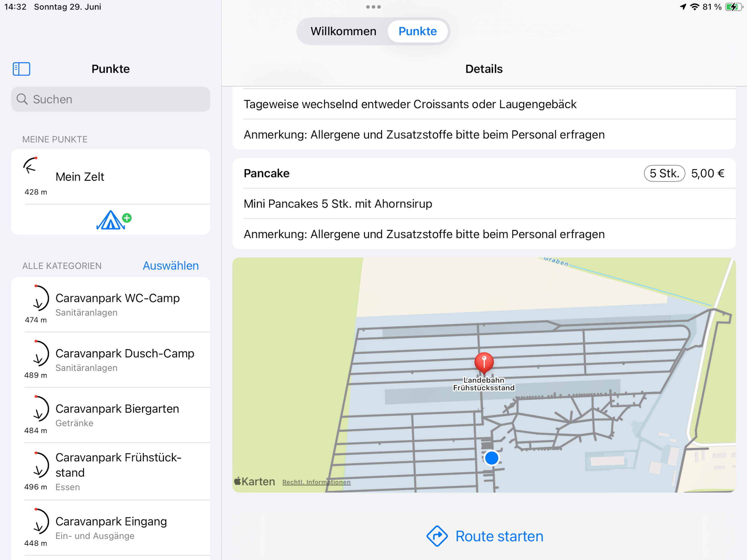
Task: Tap the Essen category label
Action: tap(68, 487)
